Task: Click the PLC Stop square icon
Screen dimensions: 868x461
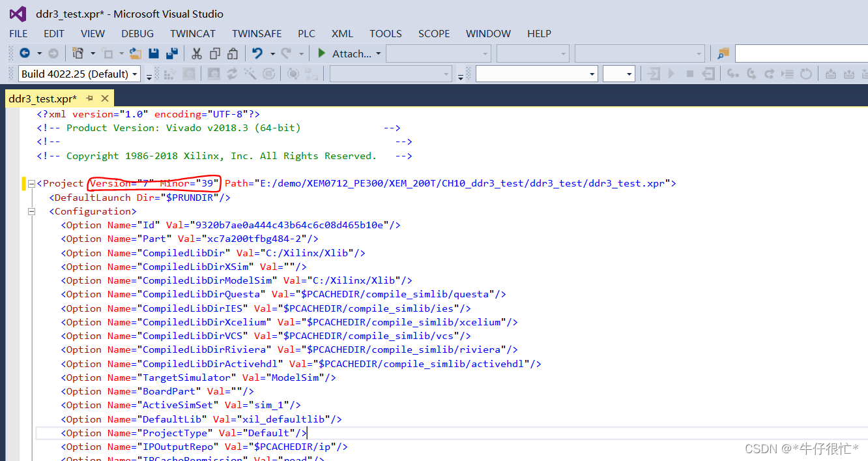Action: point(690,74)
